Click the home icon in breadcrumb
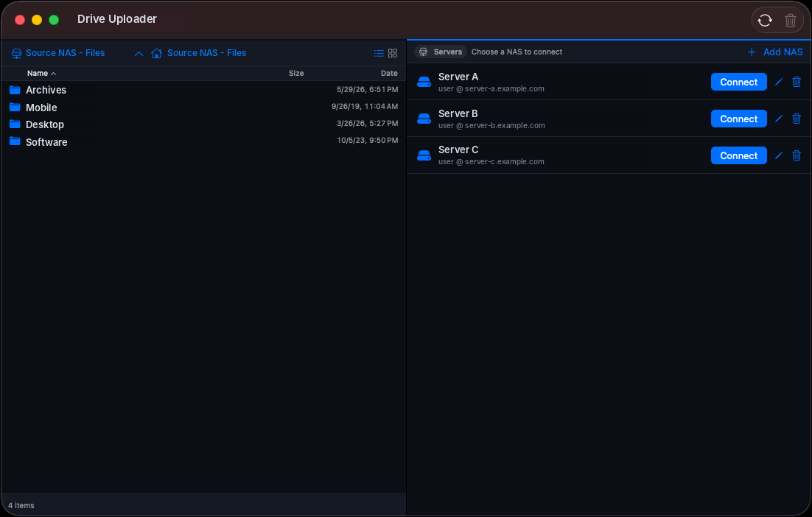 pos(156,53)
